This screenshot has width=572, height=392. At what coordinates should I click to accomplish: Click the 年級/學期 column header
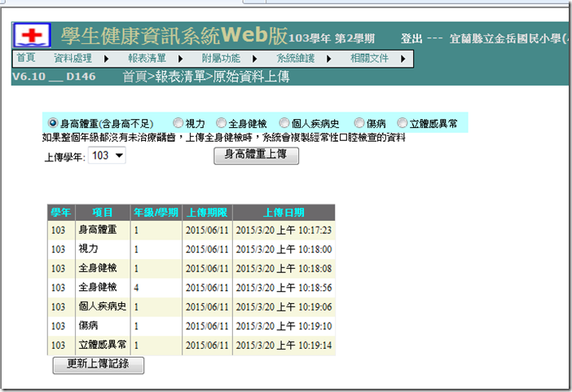tap(156, 213)
